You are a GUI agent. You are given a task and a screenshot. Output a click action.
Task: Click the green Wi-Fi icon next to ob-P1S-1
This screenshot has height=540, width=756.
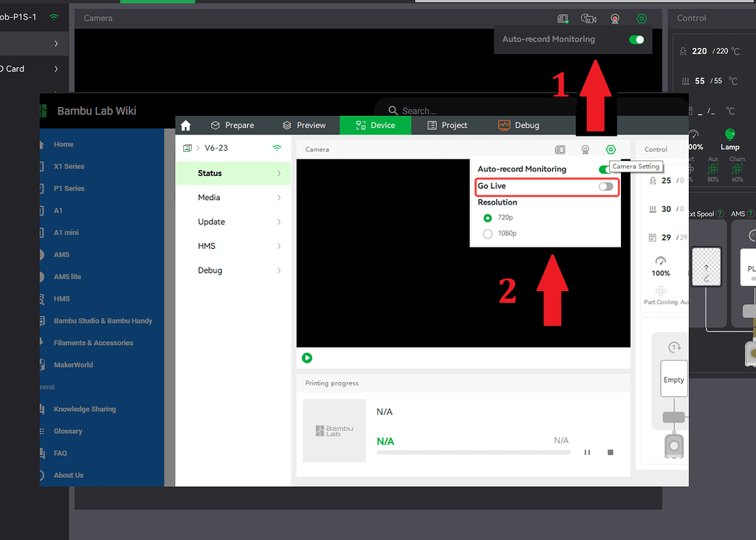(x=54, y=17)
